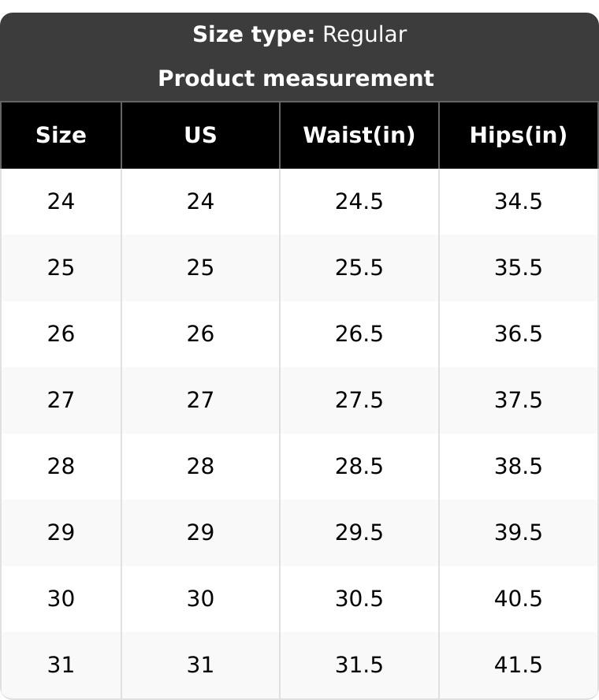Click the hips value 41.5

(x=518, y=665)
